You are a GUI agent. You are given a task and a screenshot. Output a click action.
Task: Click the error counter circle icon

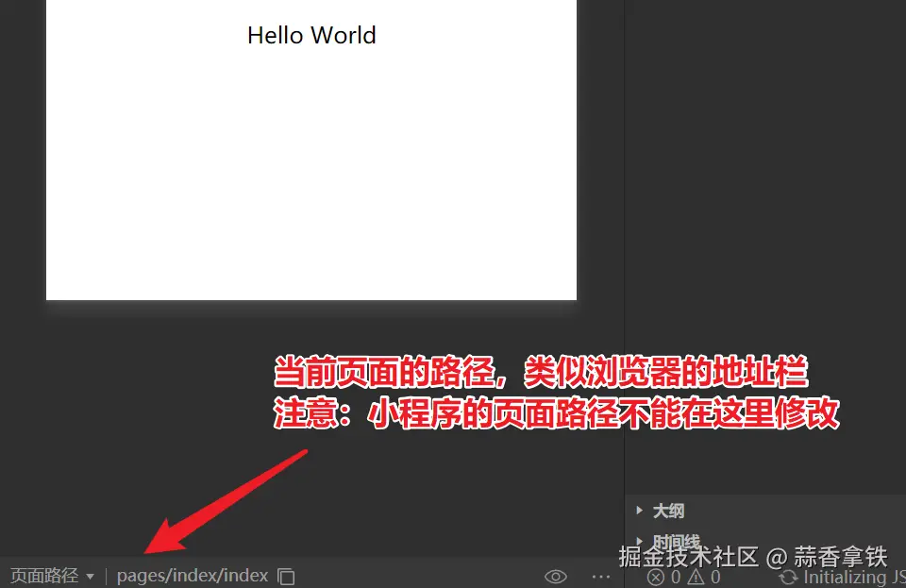(657, 577)
